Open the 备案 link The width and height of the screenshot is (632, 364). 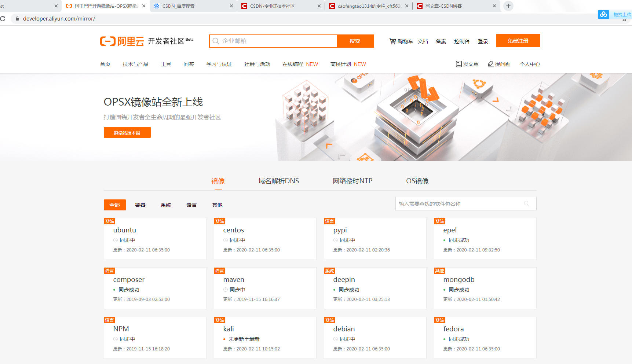click(441, 41)
